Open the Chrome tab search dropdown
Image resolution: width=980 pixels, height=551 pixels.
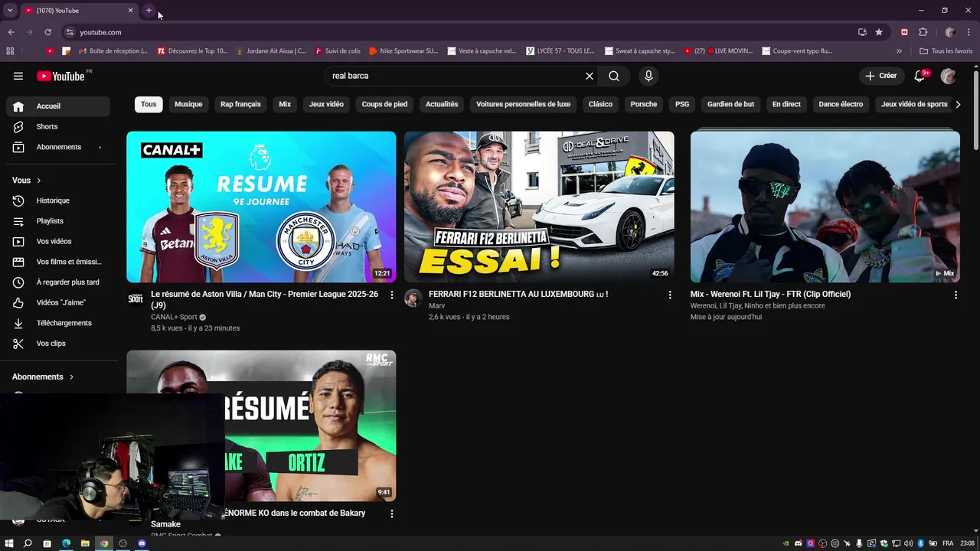(10, 11)
